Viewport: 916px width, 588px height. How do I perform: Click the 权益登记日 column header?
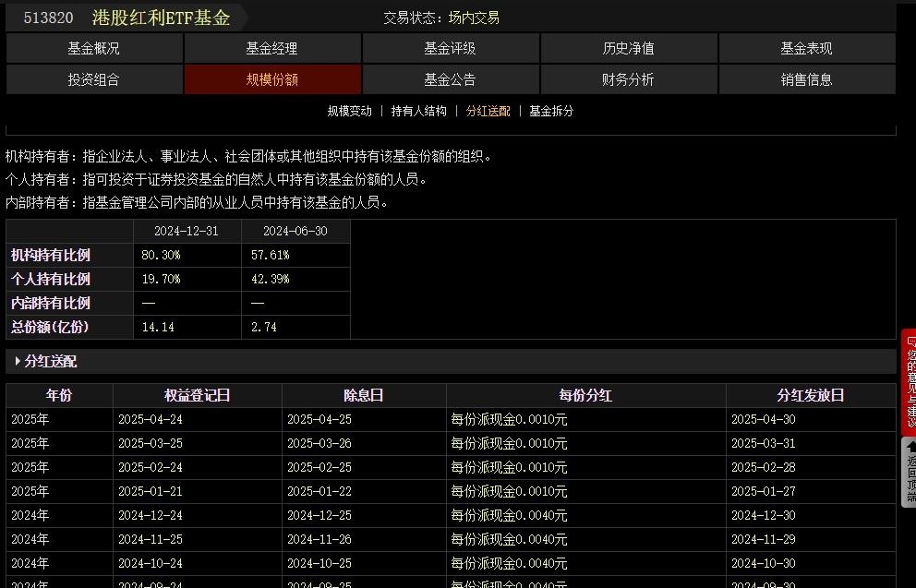tap(198, 395)
